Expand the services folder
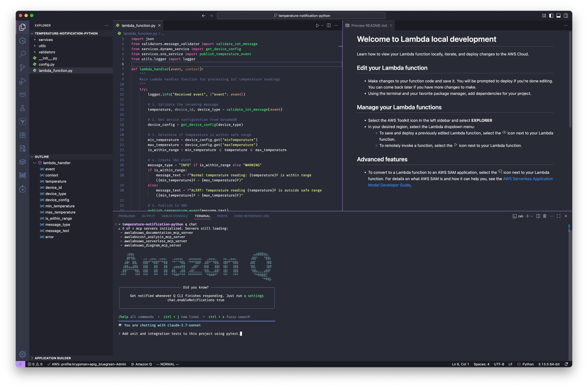The image size is (588, 388). pyautogui.click(x=71, y=40)
